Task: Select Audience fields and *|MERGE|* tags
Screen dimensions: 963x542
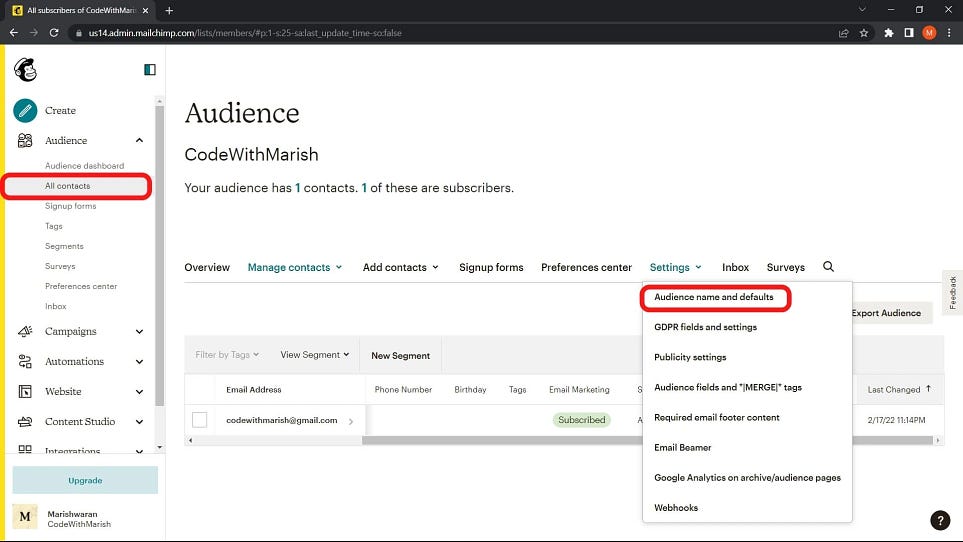Action: pyautogui.click(x=728, y=387)
